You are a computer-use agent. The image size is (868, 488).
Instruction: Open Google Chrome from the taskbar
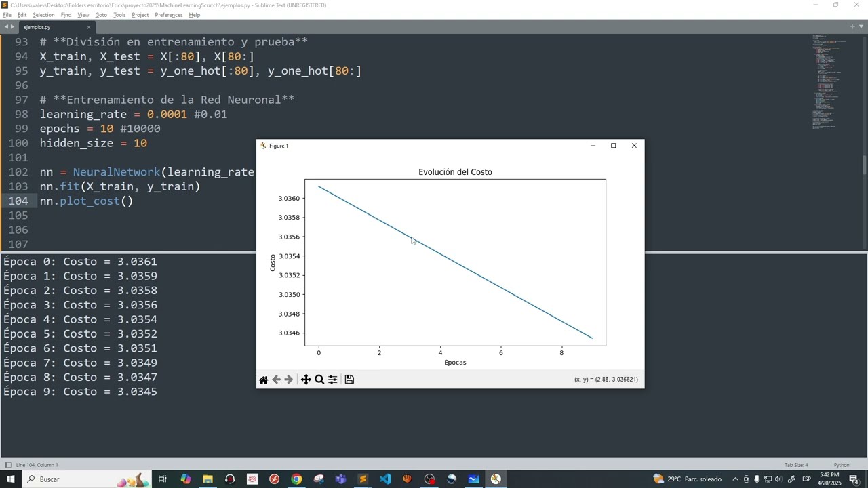tap(296, 479)
